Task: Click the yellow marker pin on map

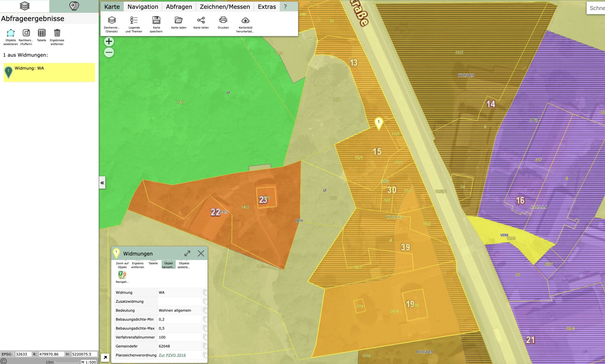Action: 379,123
